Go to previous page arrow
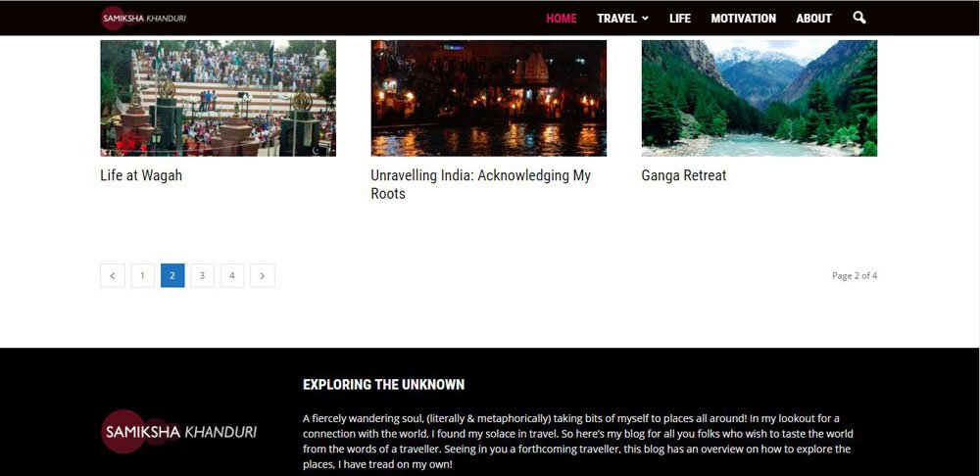980x476 pixels. [113, 275]
